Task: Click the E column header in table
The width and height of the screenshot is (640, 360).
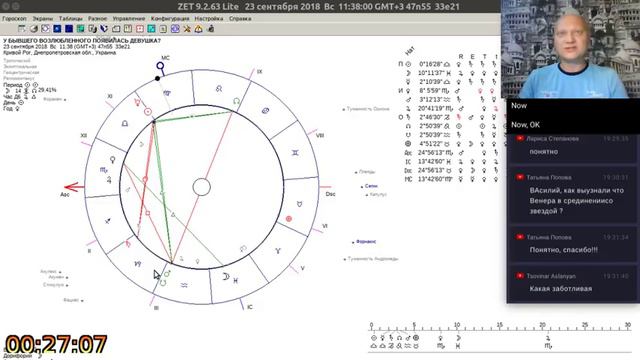Action: [x=472, y=56]
